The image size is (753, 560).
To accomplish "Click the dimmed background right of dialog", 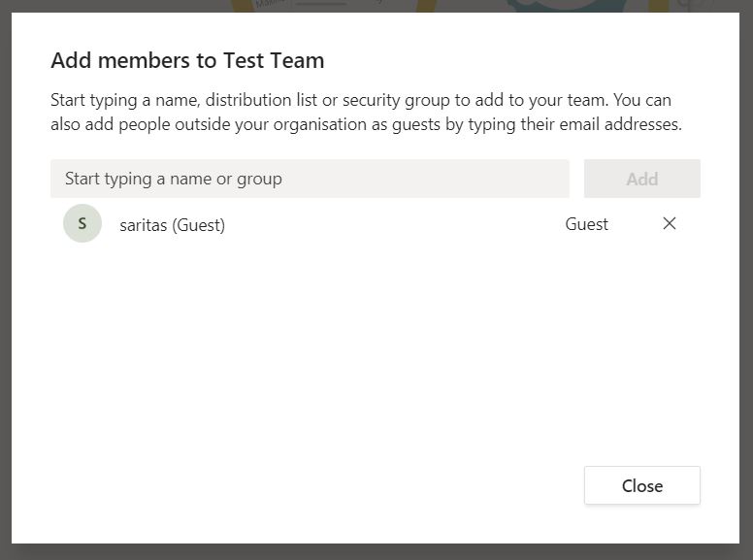I will tap(746, 291).
